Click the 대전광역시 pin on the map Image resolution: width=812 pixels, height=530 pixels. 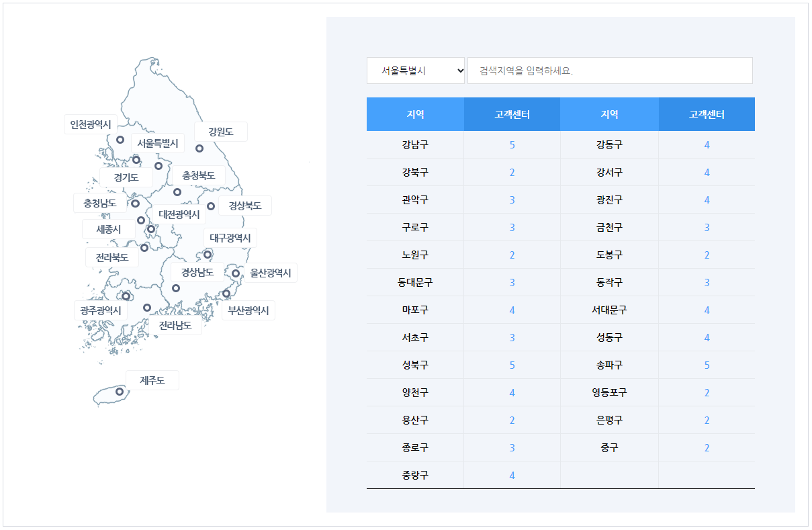point(151,228)
